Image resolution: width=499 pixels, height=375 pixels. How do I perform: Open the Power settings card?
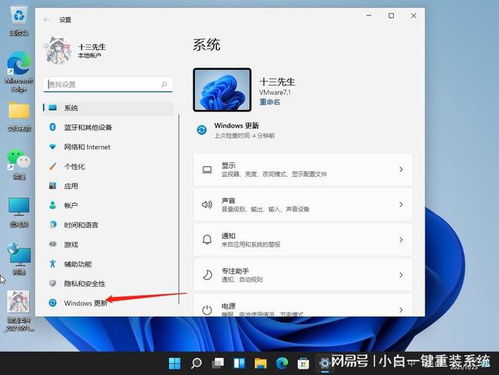(303, 305)
